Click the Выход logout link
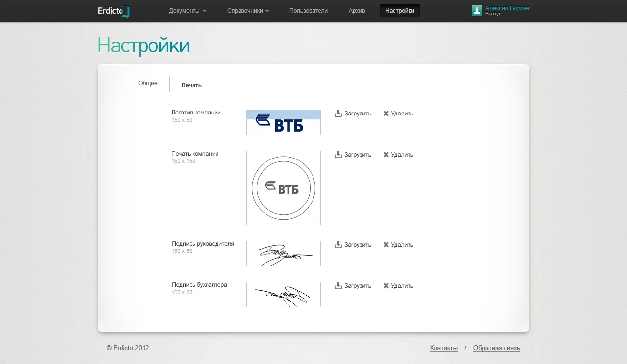627x364 pixels. point(493,14)
